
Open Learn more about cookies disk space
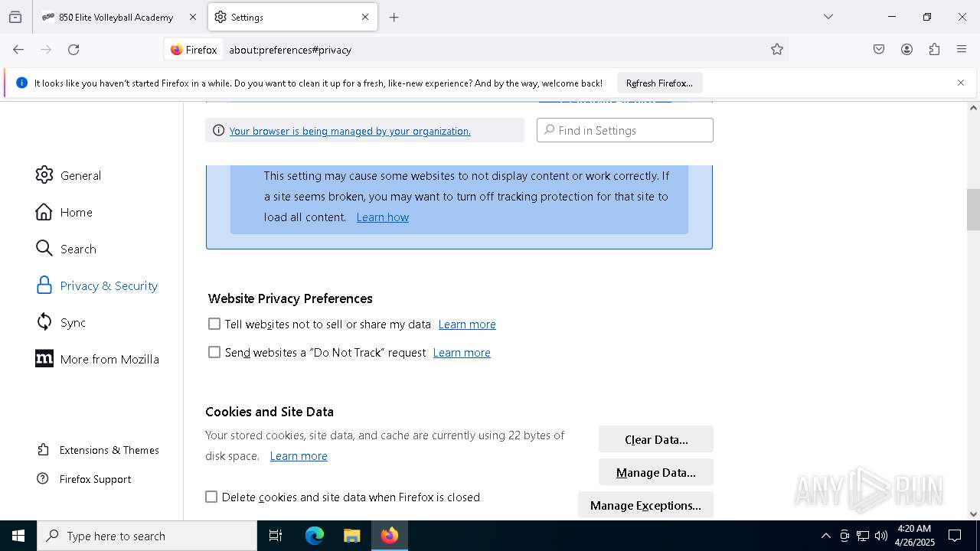(x=299, y=456)
